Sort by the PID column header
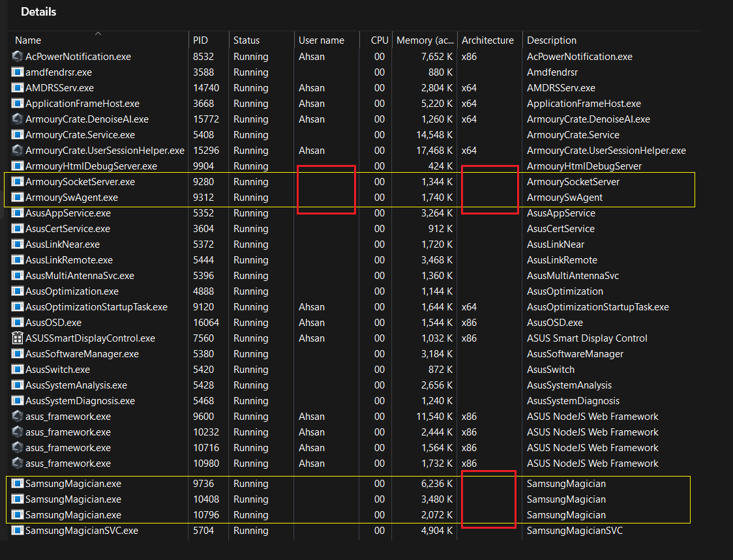Viewport: 733px width, 560px height. click(x=201, y=40)
